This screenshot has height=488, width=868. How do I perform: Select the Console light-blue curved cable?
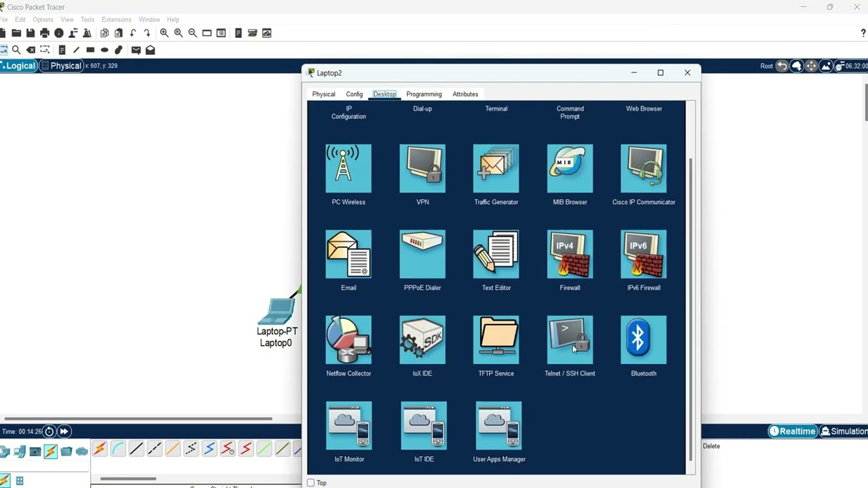coord(118,449)
